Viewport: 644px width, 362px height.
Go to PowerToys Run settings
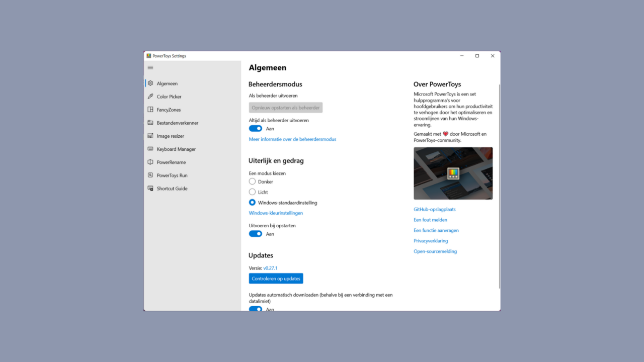(193, 175)
